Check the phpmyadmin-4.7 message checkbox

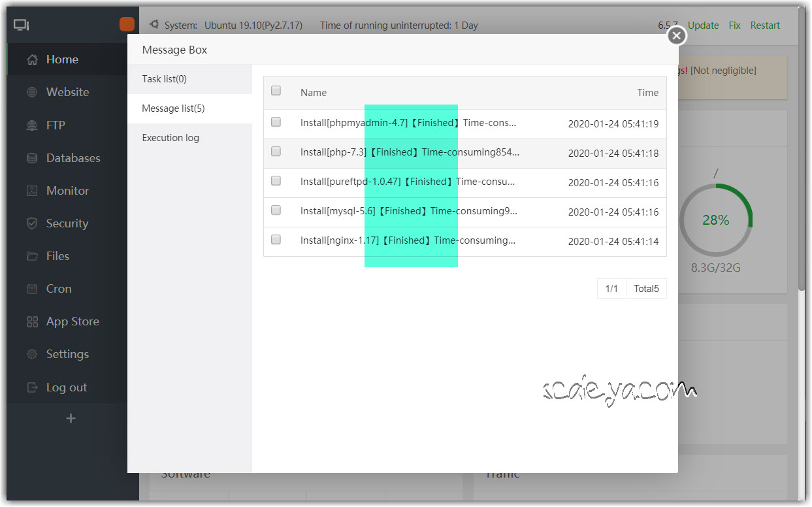point(276,122)
